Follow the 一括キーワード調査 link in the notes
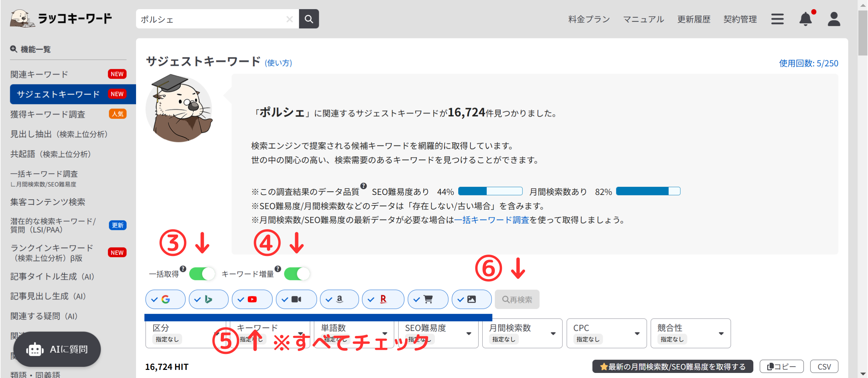The height and width of the screenshot is (378, 868). [x=491, y=220]
